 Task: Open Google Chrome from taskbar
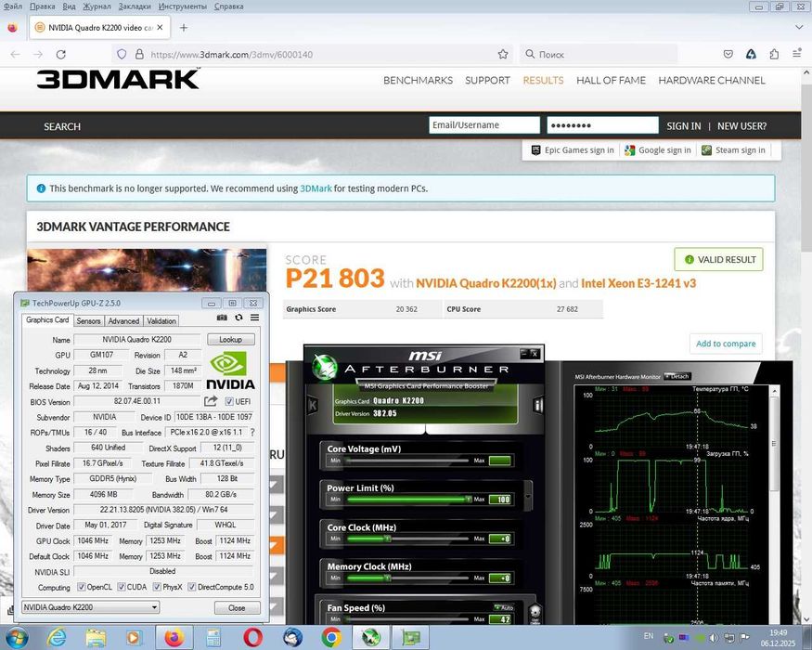click(x=331, y=637)
